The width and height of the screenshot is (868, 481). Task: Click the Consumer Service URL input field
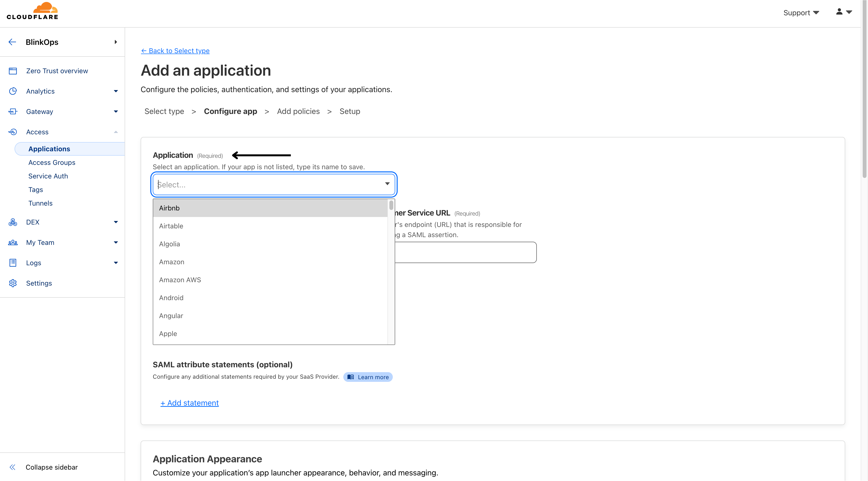point(465,252)
